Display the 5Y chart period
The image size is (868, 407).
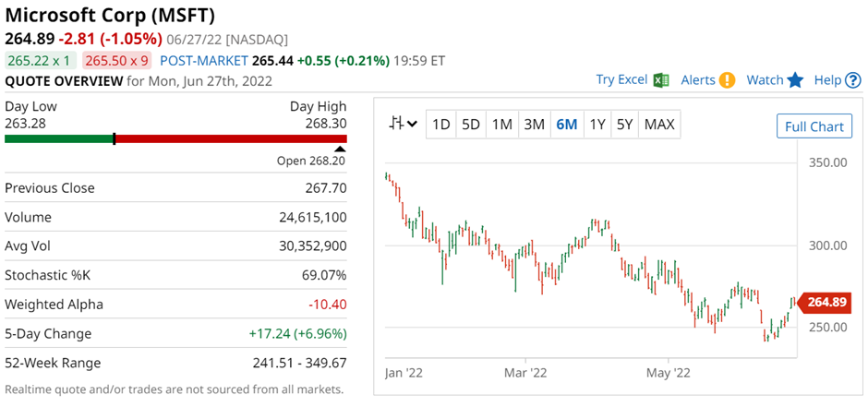[625, 124]
